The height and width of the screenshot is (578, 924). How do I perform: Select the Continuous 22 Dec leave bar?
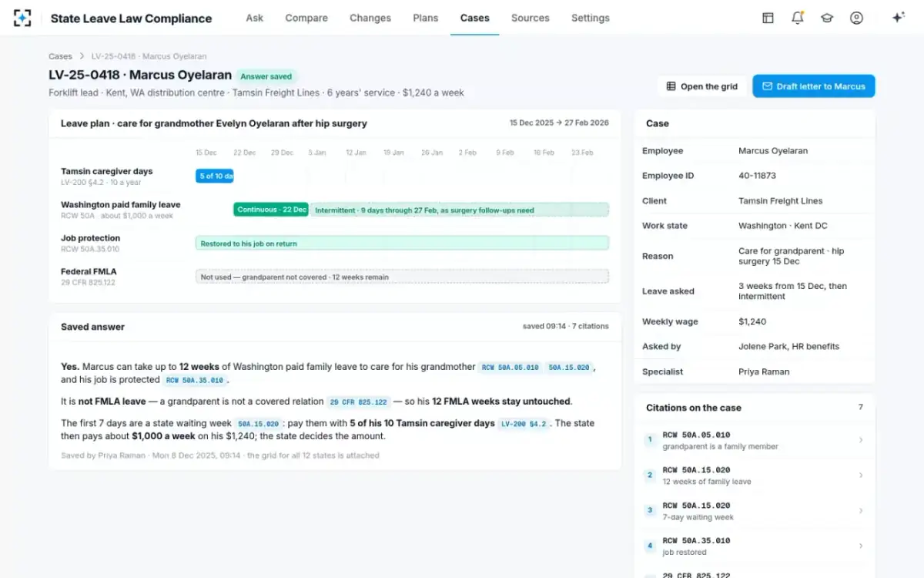click(x=271, y=210)
